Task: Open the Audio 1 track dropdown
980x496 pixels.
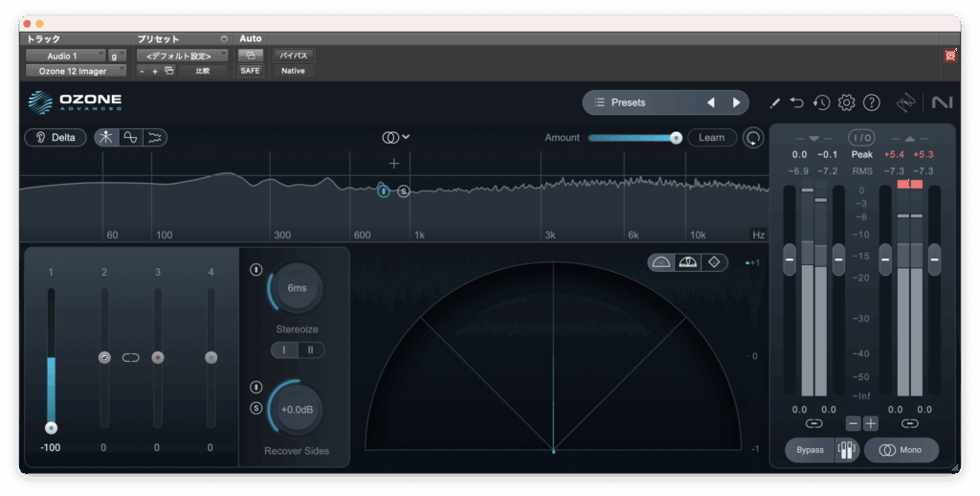Action: [64, 56]
